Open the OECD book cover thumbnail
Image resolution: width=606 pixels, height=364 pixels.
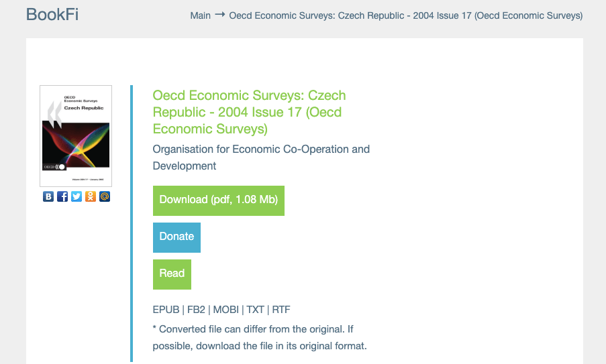76,135
